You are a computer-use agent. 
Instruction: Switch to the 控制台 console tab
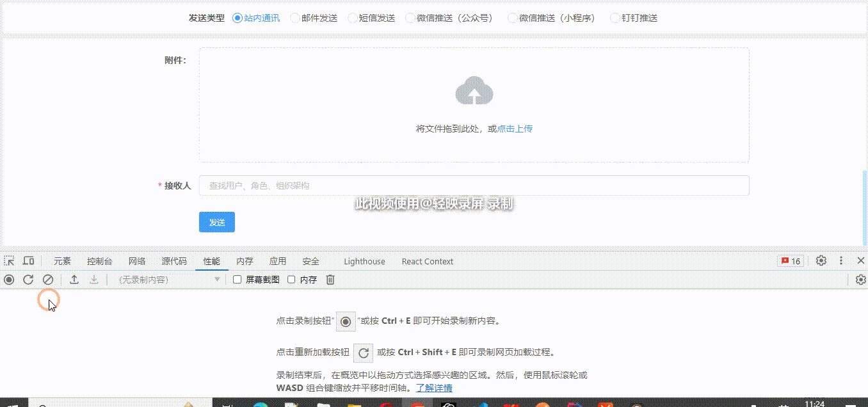pyautogui.click(x=99, y=260)
